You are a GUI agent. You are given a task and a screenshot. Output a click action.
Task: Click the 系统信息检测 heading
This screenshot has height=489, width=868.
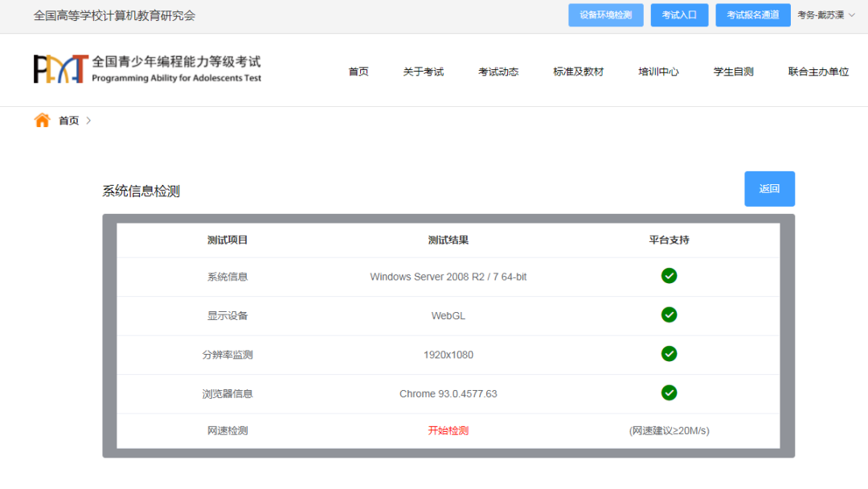[x=141, y=191]
